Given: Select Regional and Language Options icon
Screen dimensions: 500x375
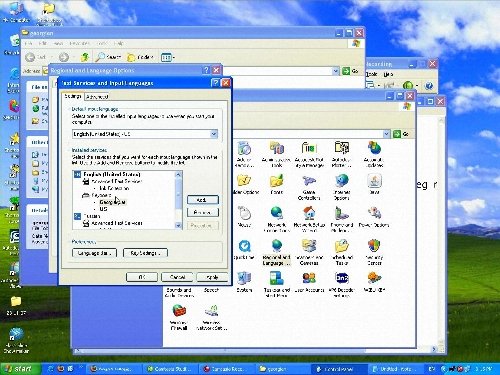Looking at the screenshot, I should click(276, 252).
